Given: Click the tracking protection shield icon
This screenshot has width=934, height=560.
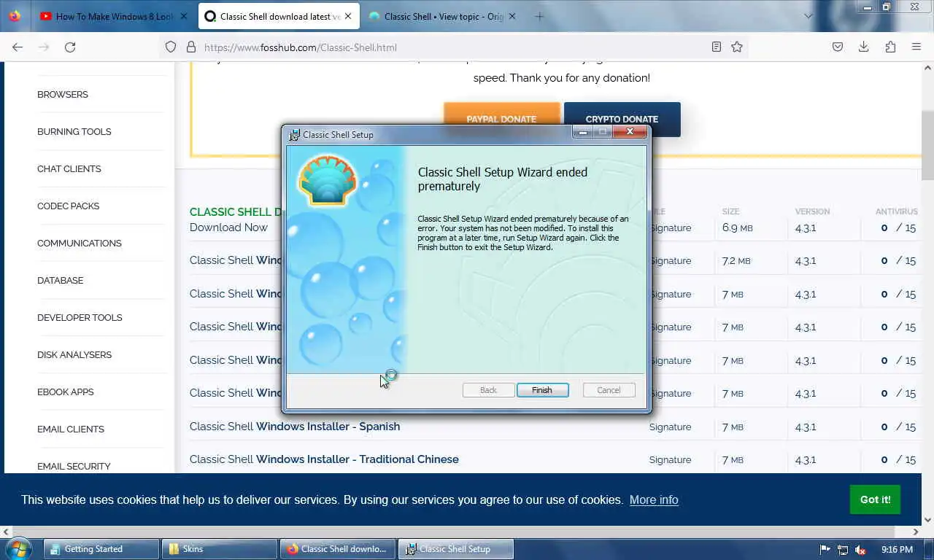Looking at the screenshot, I should [x=171, y=47].
